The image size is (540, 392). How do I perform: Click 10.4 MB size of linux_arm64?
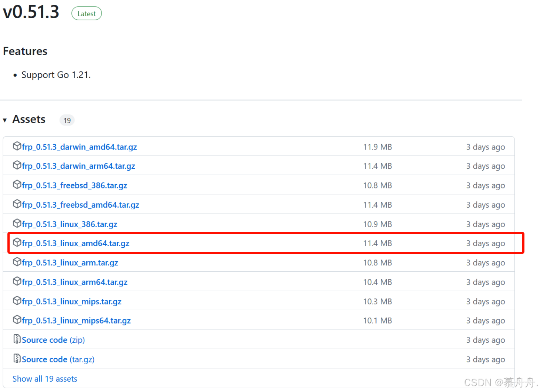(x=377, y=282)
